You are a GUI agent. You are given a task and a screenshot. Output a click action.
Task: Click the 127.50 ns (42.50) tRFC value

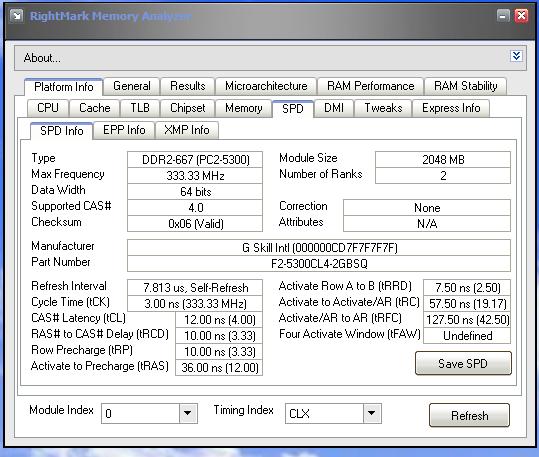(x=467, y=319)
